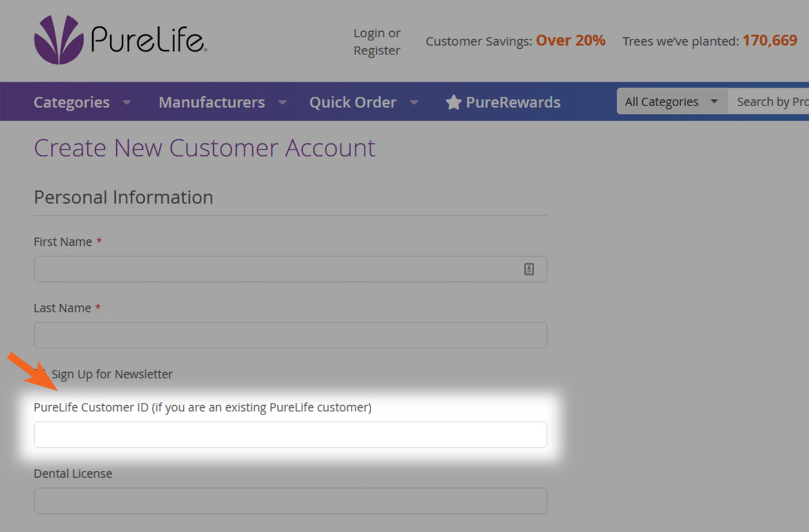This screenshot has height=532, width=809.
Task: Click the 'First Name' label
Action: click(x=63, y=242)
